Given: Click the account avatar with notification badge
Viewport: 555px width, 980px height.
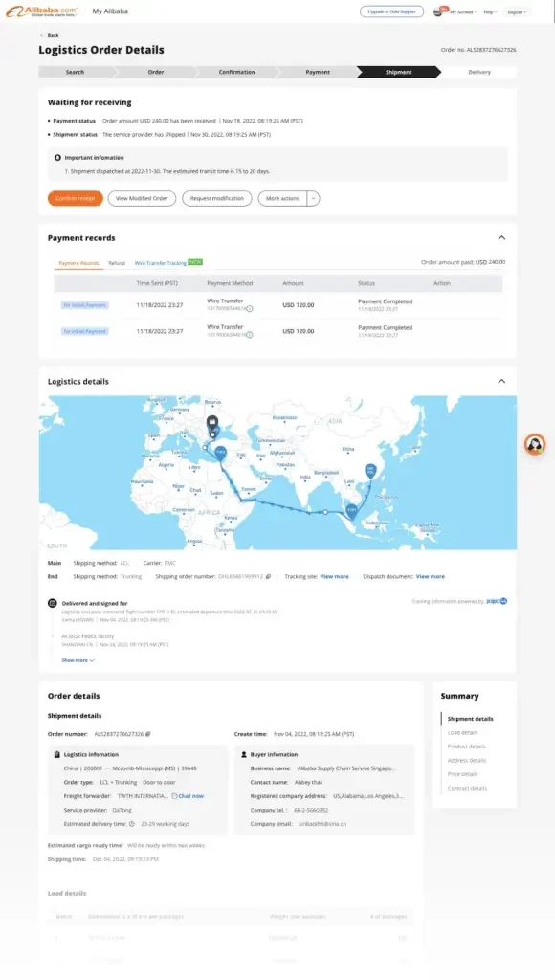Looking at the screenshot, I should tap(439, 11).
